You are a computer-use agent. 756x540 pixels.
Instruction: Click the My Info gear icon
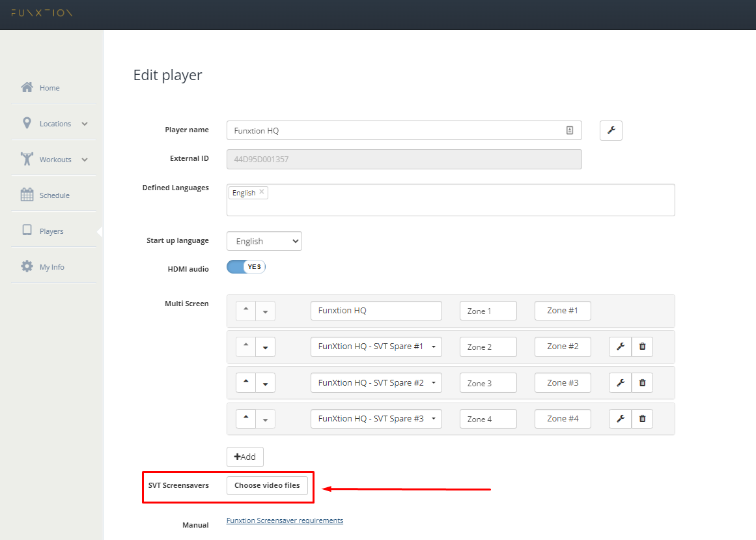point(27,266)
